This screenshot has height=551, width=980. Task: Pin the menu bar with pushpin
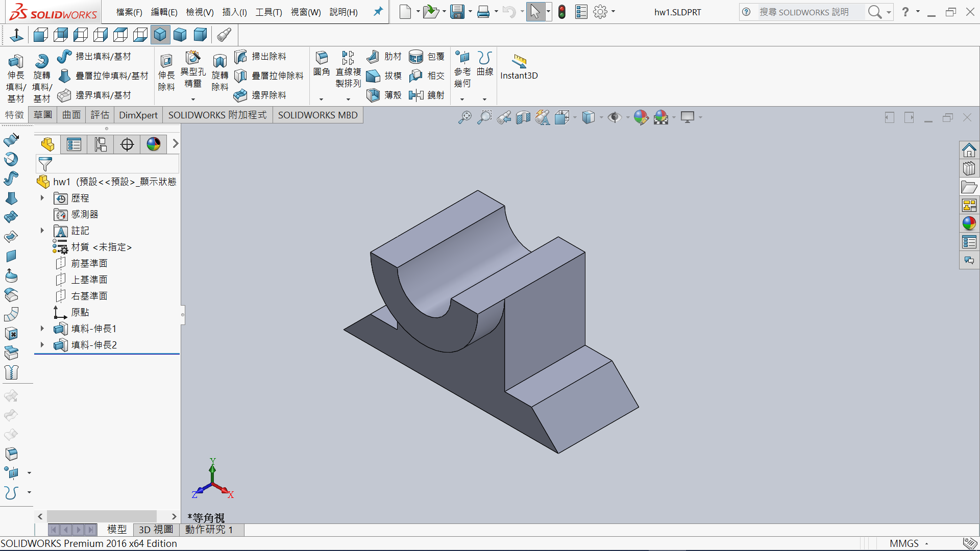tap(378, 11)
